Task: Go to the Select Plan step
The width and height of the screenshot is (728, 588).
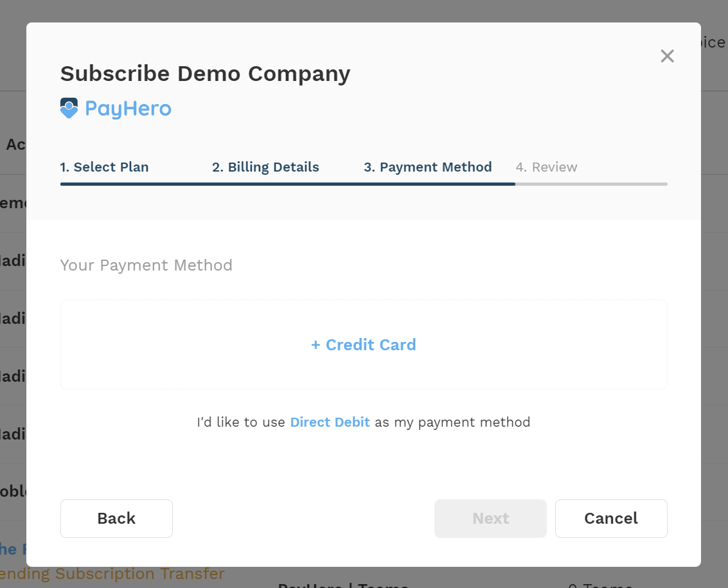Action: [105, 166]
